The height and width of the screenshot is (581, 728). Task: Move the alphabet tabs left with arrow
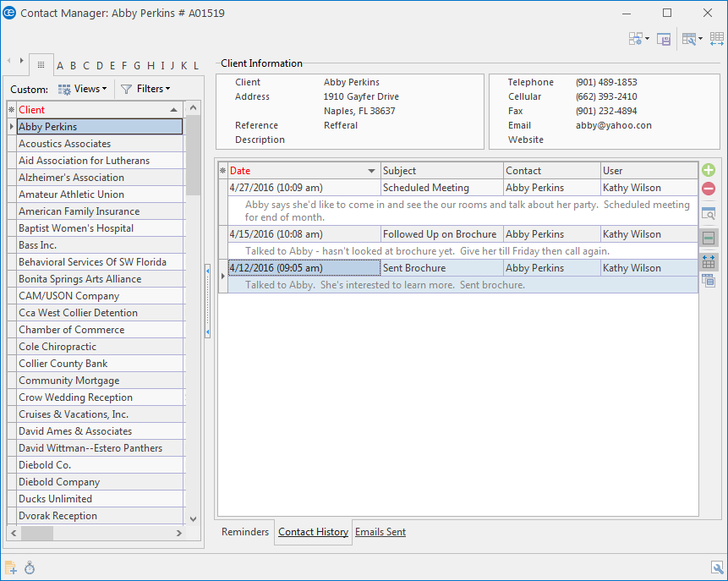[x=8, y=60]
